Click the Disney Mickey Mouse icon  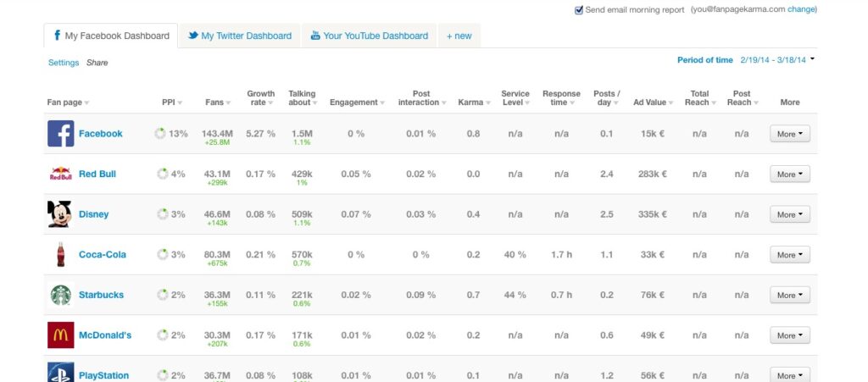[x=59, y=214]
